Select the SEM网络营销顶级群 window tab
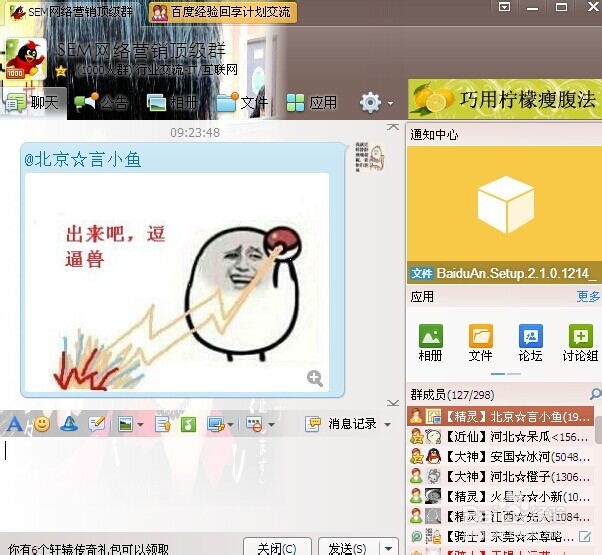This screenshot has height=555, width=602. click(x=72, y=12)
